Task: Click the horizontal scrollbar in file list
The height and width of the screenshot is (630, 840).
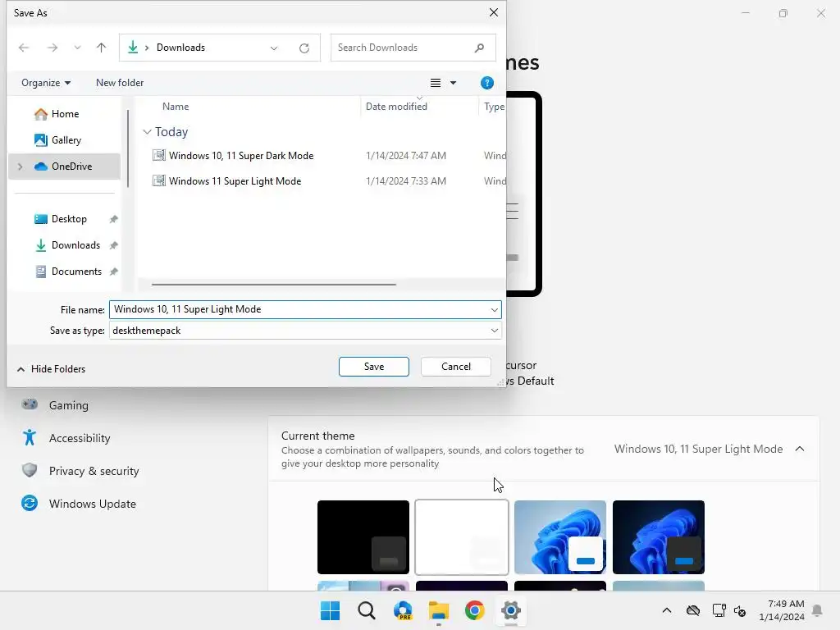Action: pyautogui.click(x=274, y=285)
